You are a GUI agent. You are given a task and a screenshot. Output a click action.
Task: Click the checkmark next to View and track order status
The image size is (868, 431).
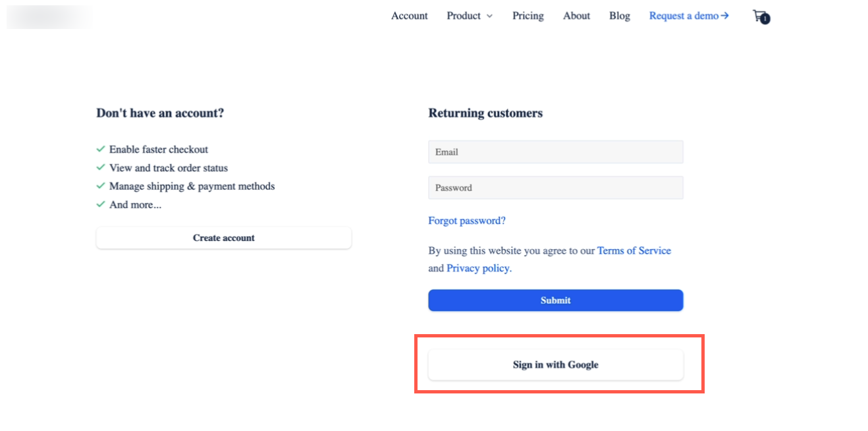click(x=100, y=167)
